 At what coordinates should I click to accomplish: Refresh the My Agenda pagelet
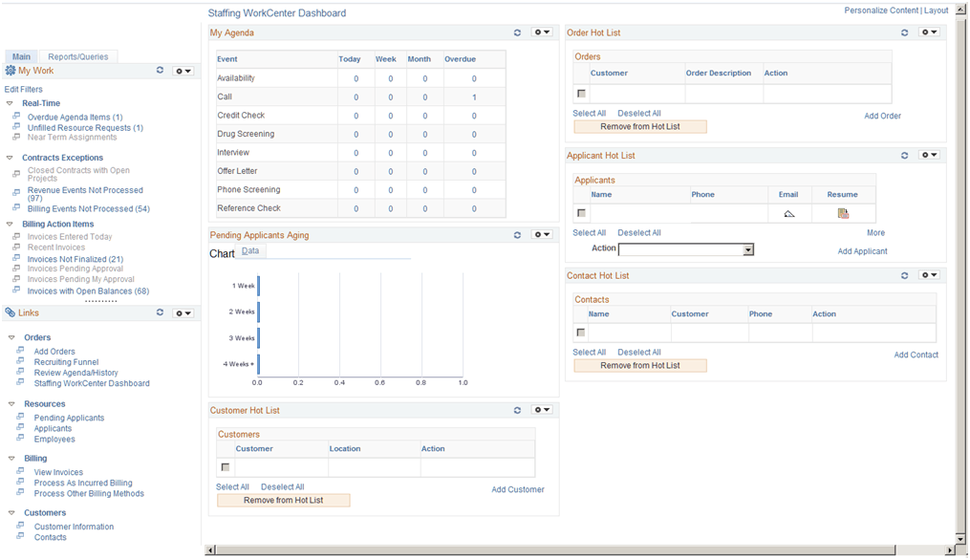(x=517, y=32)
